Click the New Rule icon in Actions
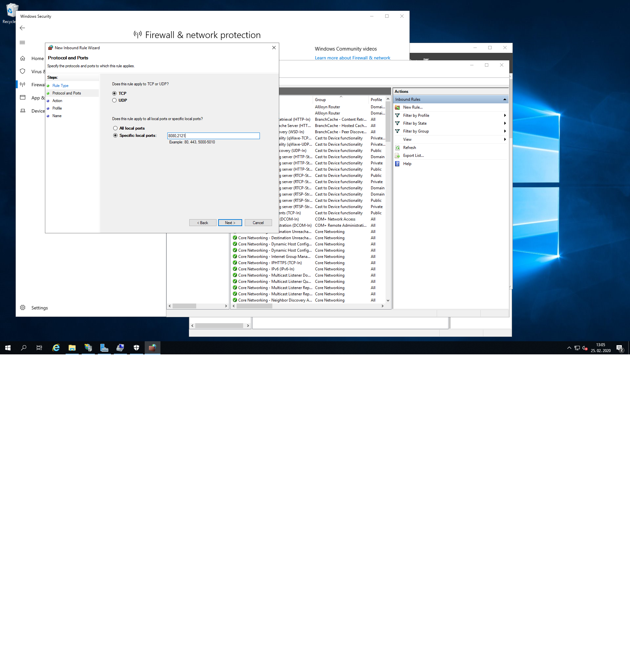 pyautogui.click(x=397, y=108)
